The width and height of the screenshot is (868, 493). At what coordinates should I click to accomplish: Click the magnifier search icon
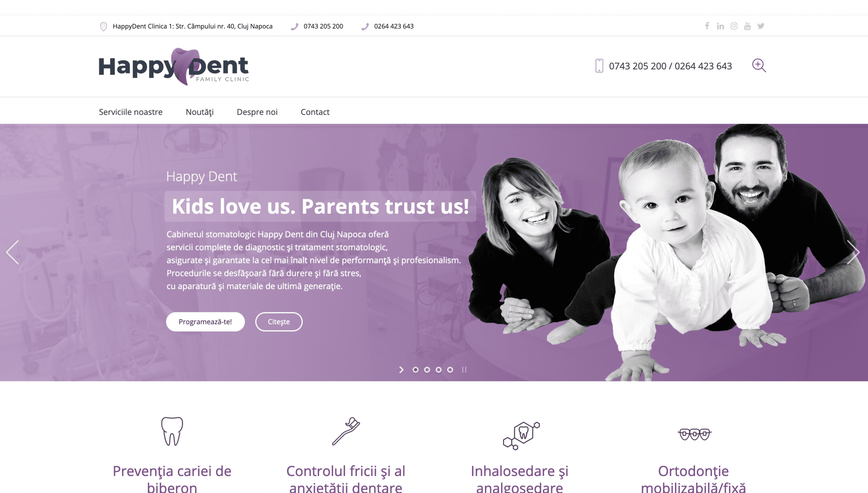(759, 66)
